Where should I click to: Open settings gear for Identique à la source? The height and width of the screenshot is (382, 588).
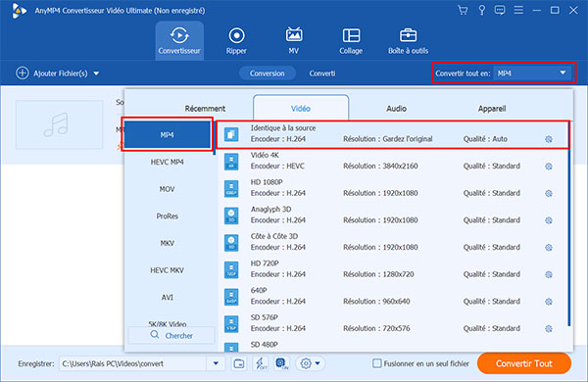click(549, 139)
